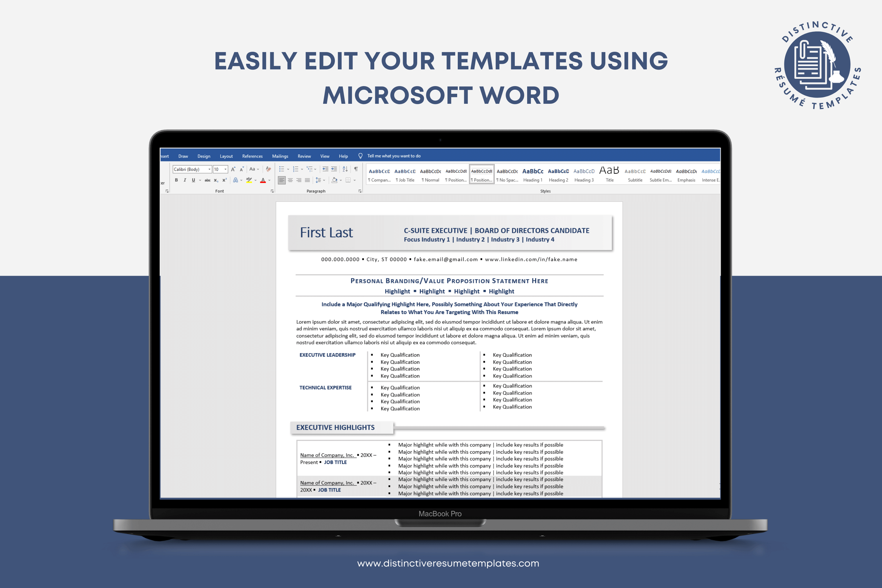Toggle Center paragraph alignment
882x588 pixels.
click(290, 180)
